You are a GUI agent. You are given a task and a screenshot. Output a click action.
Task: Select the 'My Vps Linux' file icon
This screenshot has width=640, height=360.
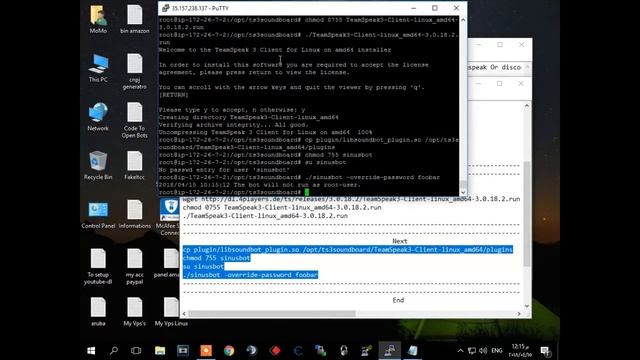(x=171, y=312)
